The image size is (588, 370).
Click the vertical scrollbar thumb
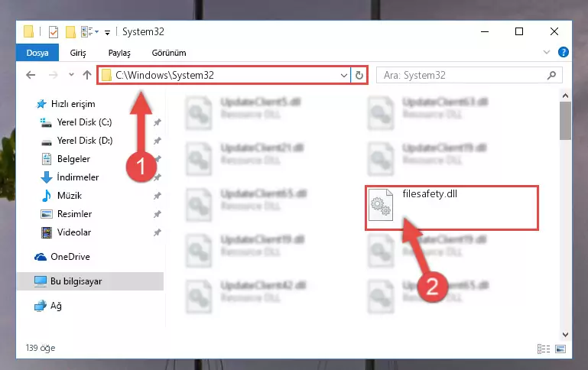coord(565,121)
